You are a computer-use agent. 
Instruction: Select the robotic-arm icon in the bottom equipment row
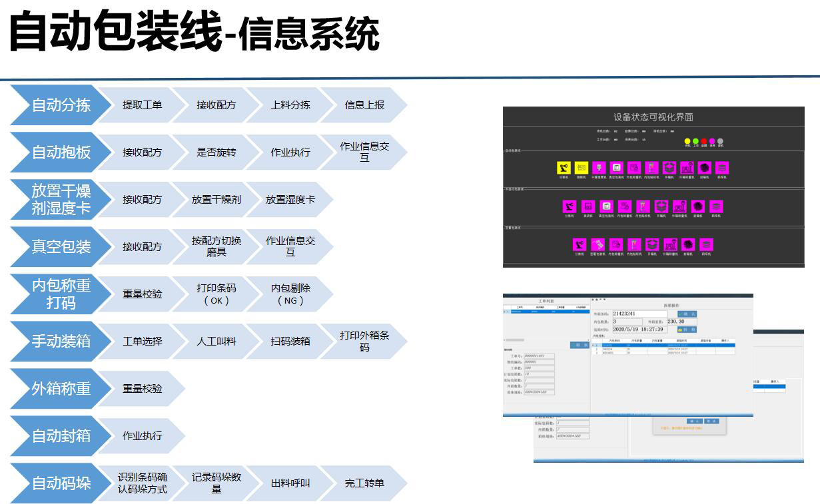point(580,245)
